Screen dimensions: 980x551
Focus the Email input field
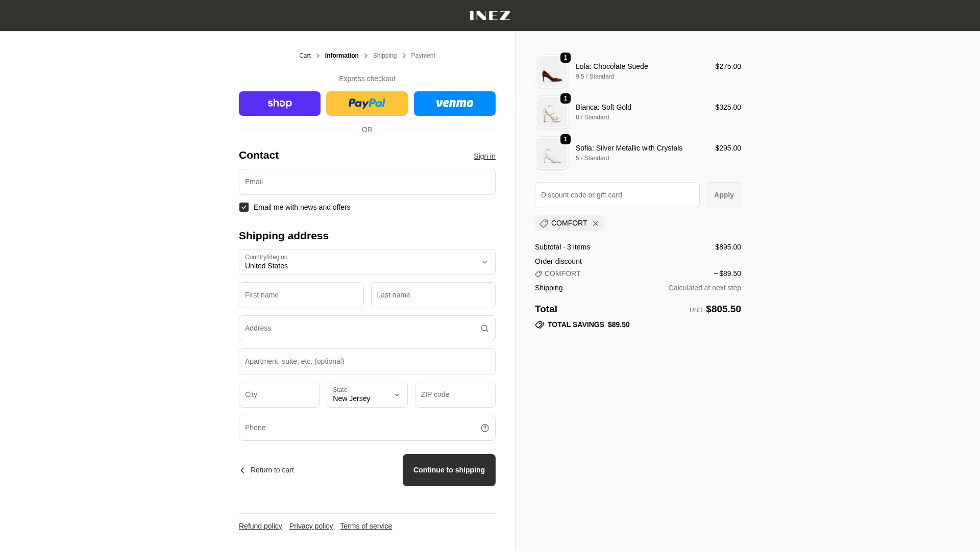[x=367, y=182]
